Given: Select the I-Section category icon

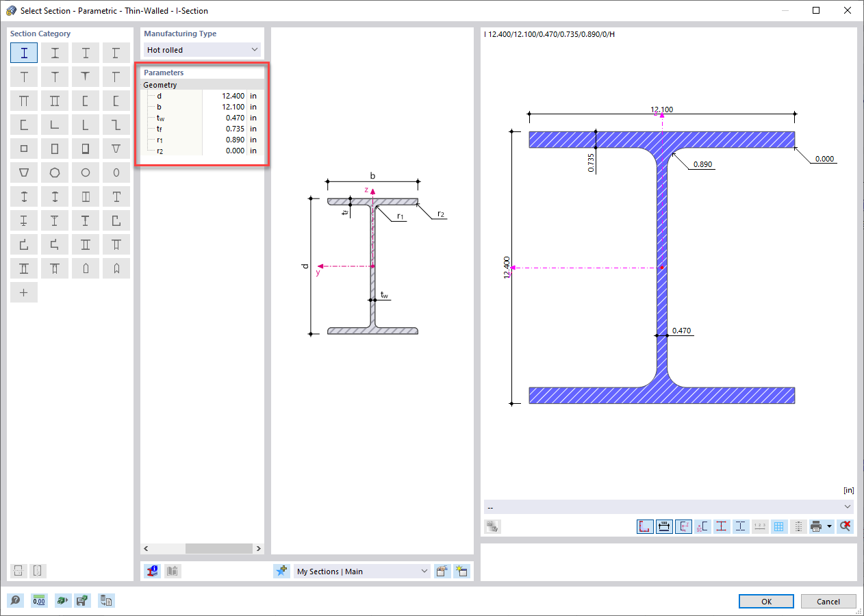Looking at the screenshot, I should coord(24,52).
